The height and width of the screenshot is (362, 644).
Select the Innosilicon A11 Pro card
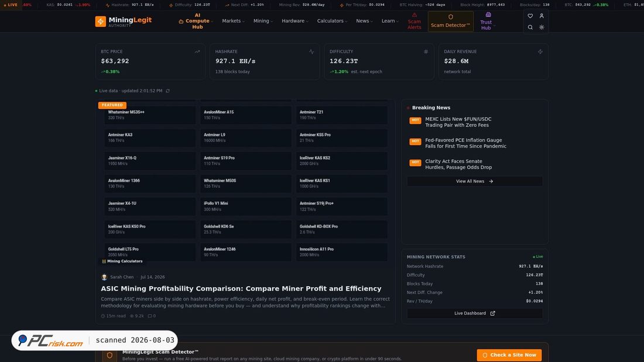[x=342, y=252]
